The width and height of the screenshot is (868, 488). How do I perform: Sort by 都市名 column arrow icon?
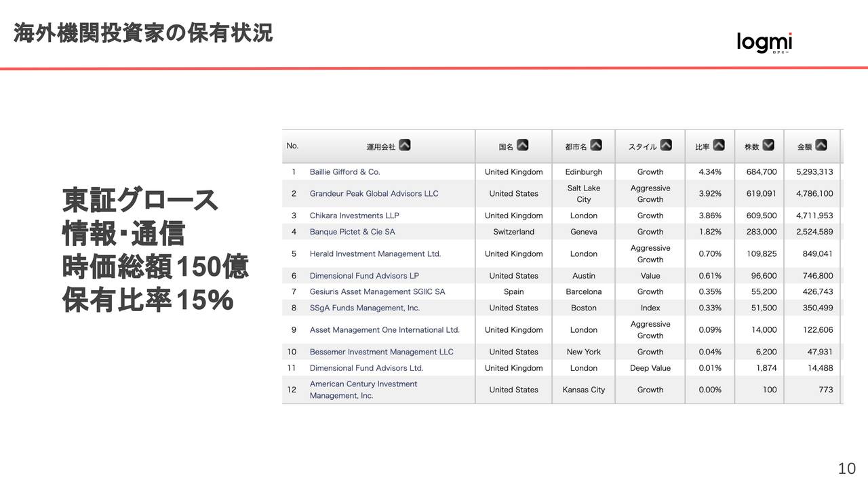(x=596, y=145)
